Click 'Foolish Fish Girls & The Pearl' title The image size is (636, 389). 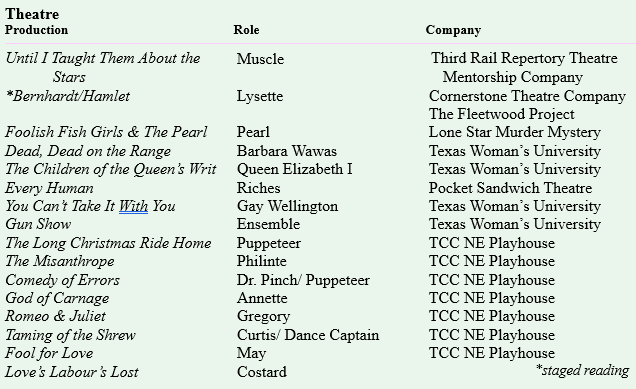pos(106,132)
